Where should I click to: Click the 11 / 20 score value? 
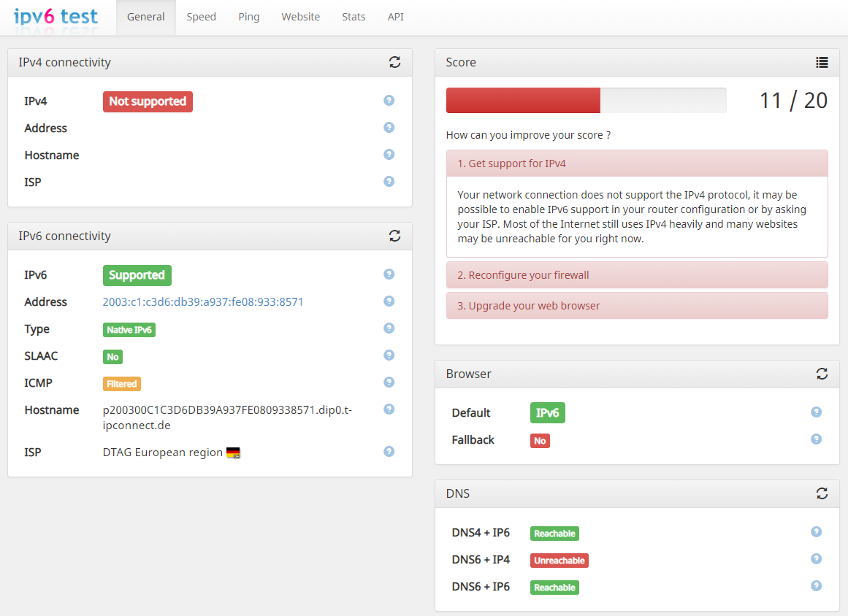[x=793, y=101]
